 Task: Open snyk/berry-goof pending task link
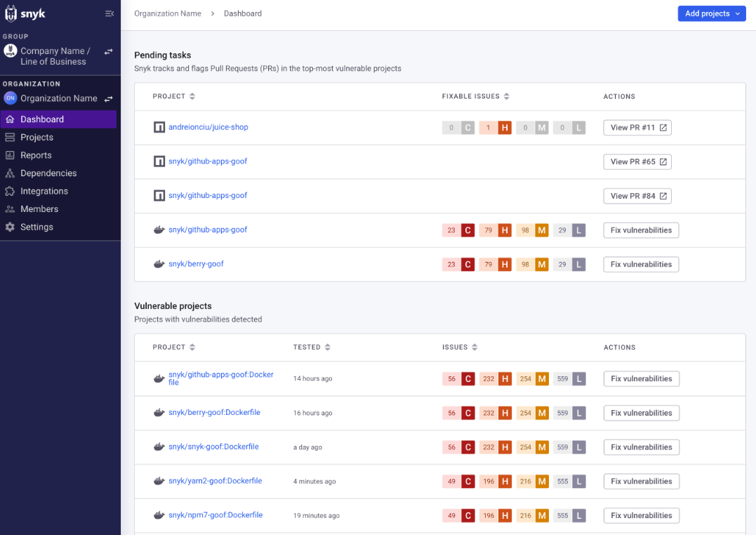coord(196,265)
